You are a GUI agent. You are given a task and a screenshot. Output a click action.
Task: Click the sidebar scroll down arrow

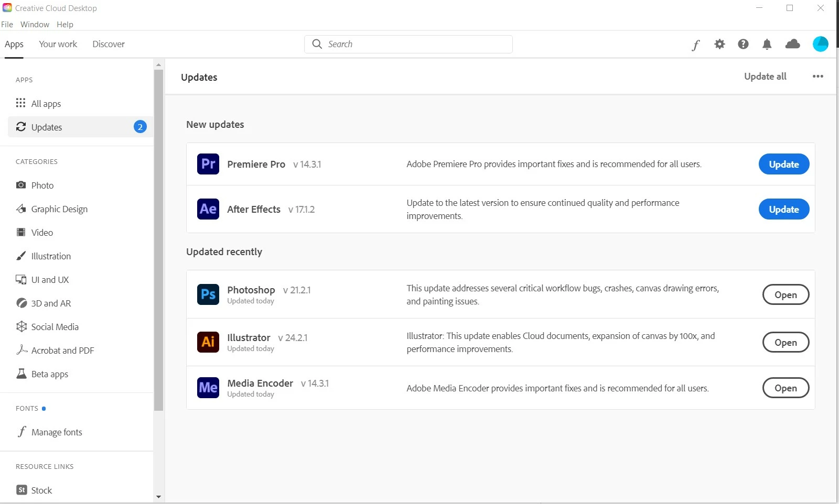point(158,497)
